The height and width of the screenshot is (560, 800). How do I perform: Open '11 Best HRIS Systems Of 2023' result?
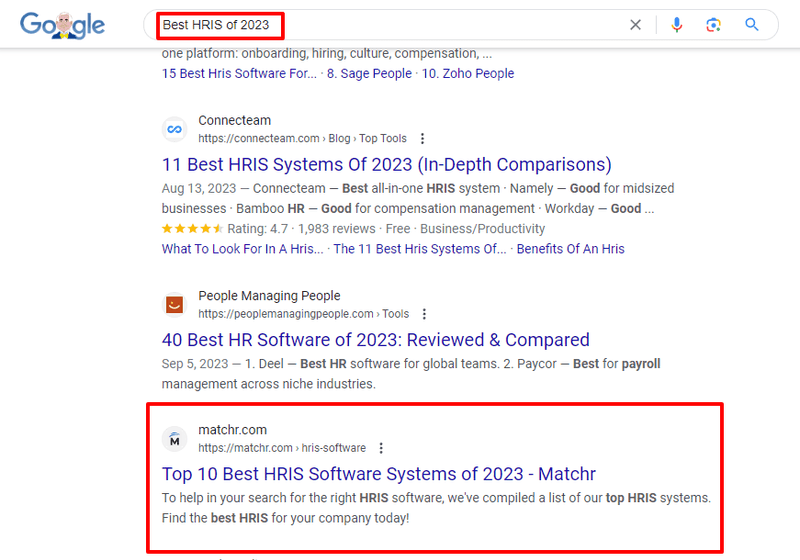(386, 165)
